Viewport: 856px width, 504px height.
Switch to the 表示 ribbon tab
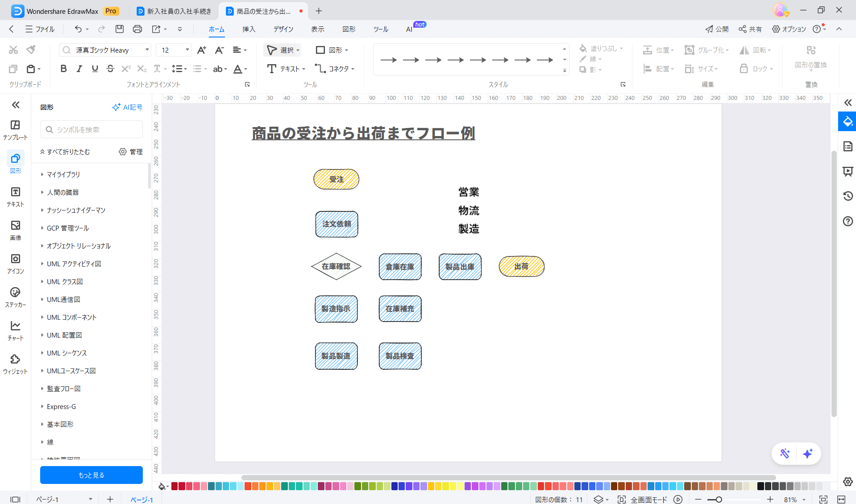click(317, 29)
